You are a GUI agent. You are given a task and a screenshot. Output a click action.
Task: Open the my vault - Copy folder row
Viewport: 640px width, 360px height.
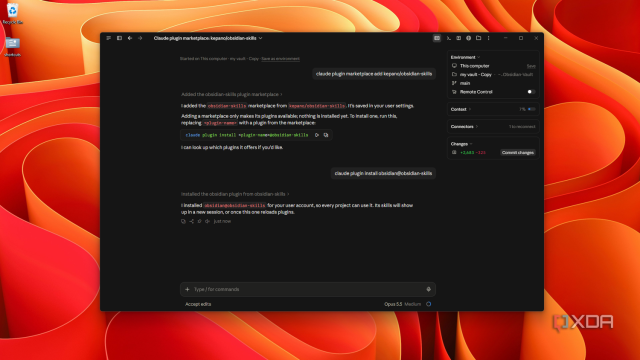[x=493, y=75]
